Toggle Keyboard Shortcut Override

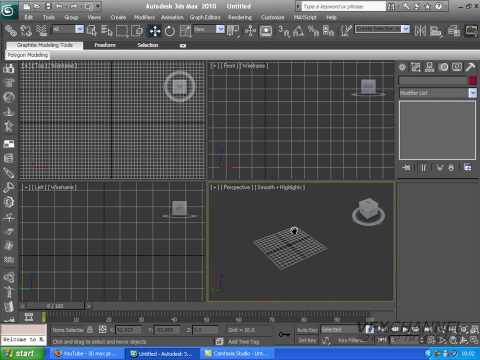click(266, 31)
